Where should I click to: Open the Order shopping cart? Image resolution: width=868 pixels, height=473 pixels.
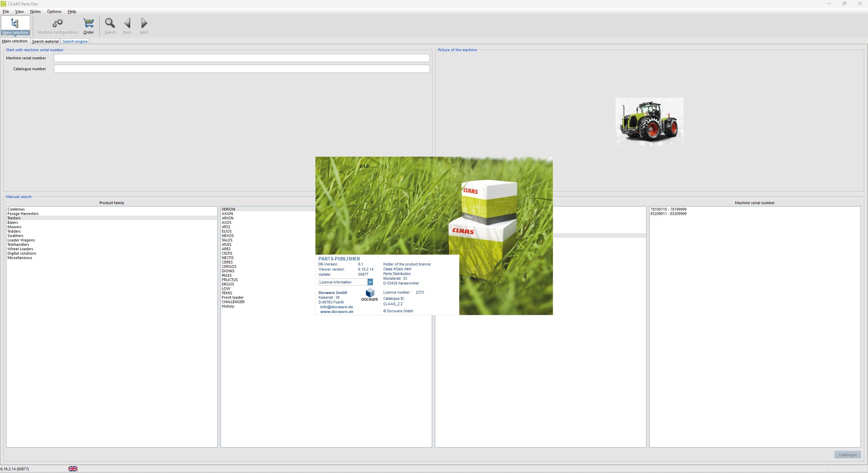tap(89, 23)
